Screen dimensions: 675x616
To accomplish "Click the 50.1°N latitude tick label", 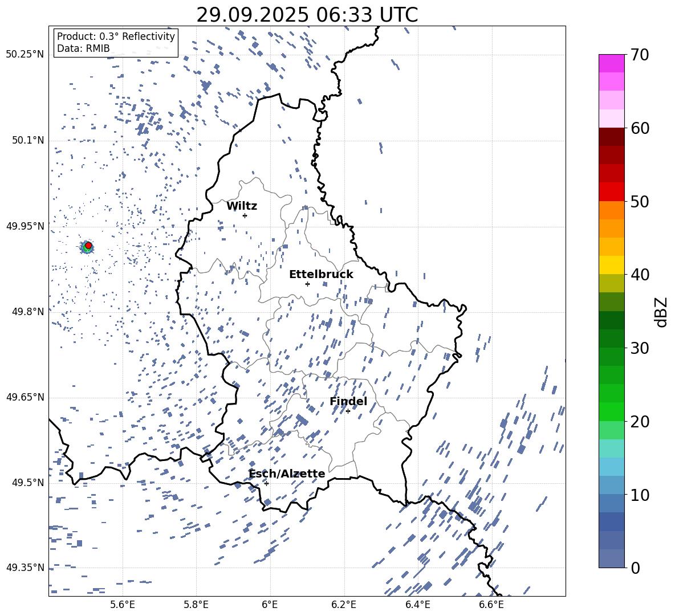I will pos(27,140).
